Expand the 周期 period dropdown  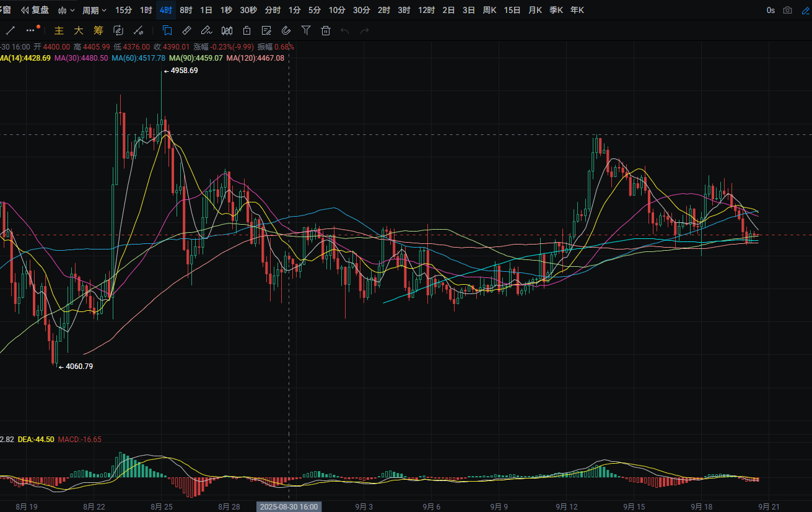click(x=94, y=10)
